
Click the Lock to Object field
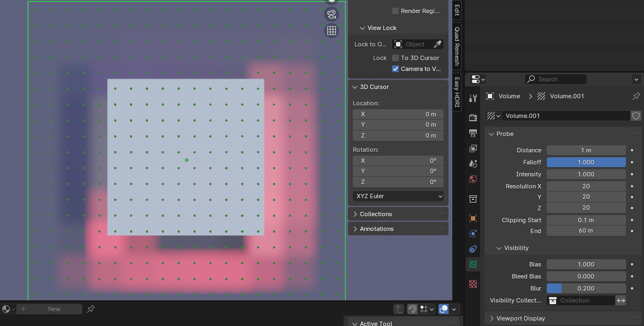[413, 44]
